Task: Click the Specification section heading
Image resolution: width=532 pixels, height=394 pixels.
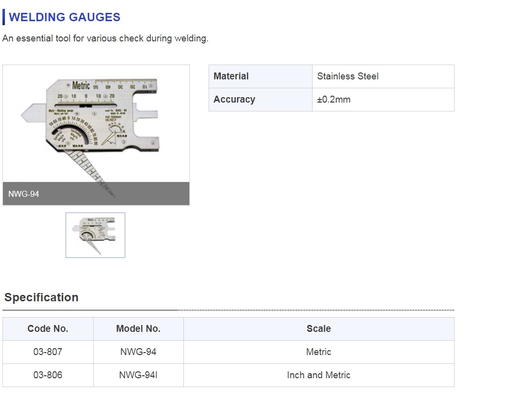Action: point(41,297)
